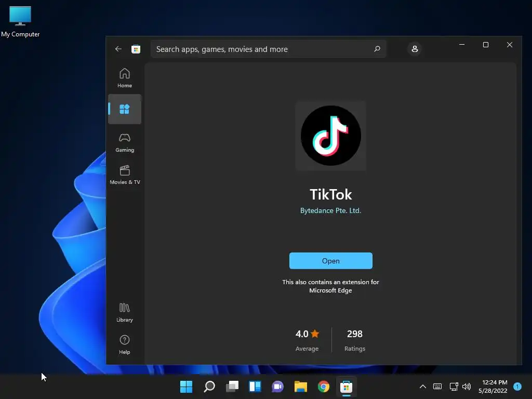
Task: Open the Bytedance Pte. Ltd. publisher link
Action: point(330,210)
